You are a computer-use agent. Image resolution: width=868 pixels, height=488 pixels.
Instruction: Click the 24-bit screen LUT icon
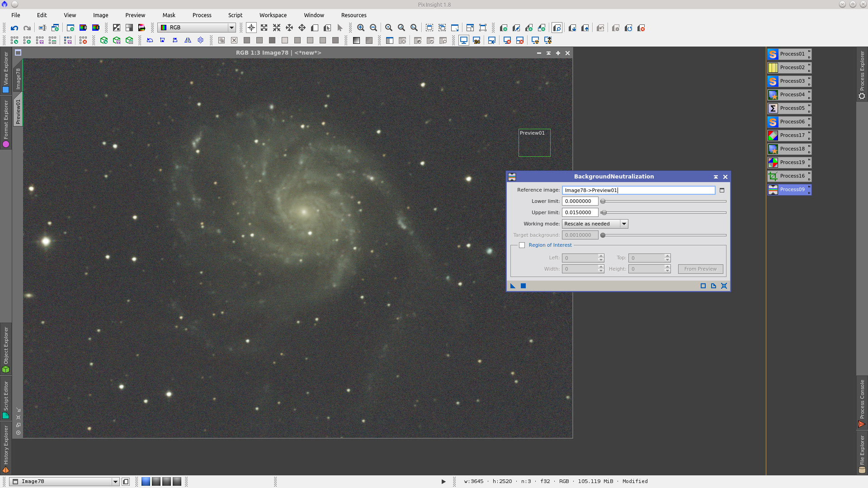click(x=476, y=40)
